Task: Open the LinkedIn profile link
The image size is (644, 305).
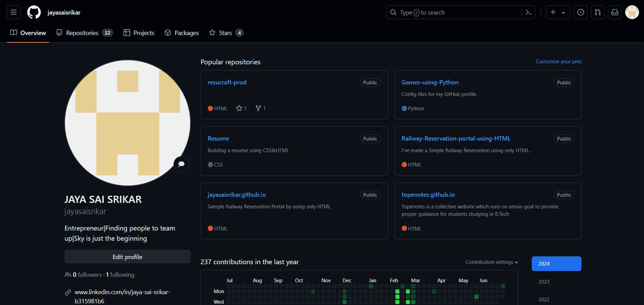Action: pos(122,297)
